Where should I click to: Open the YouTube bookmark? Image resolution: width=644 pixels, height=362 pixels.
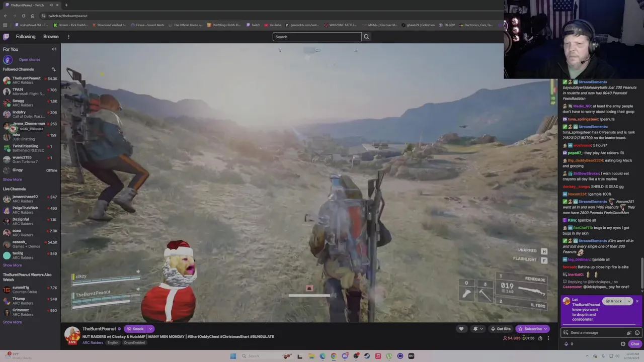pyautogui.click(x=273, y=25)
